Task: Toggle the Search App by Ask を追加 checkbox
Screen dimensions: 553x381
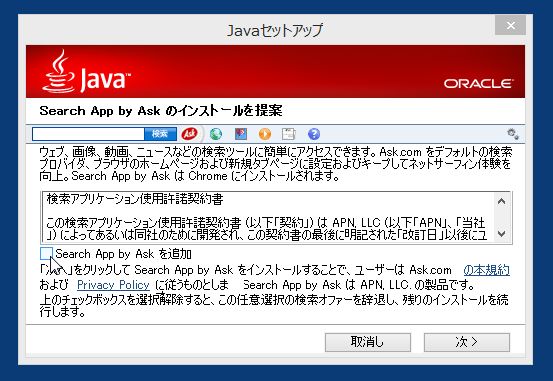Action: 46,253
